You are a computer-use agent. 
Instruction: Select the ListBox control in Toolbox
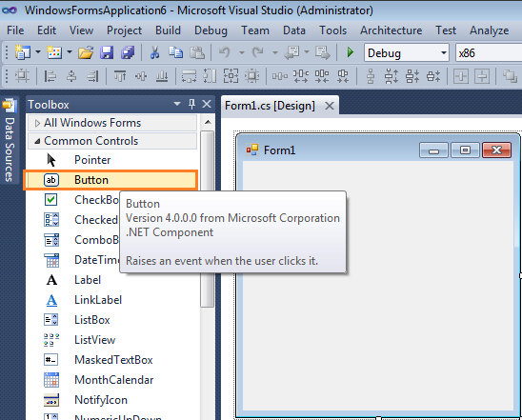[112, 320]
